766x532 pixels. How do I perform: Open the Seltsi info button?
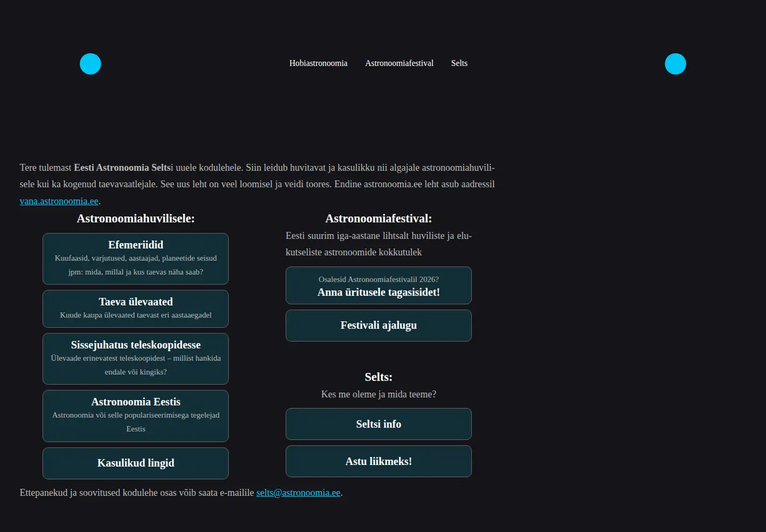click(x=379, y=424)
